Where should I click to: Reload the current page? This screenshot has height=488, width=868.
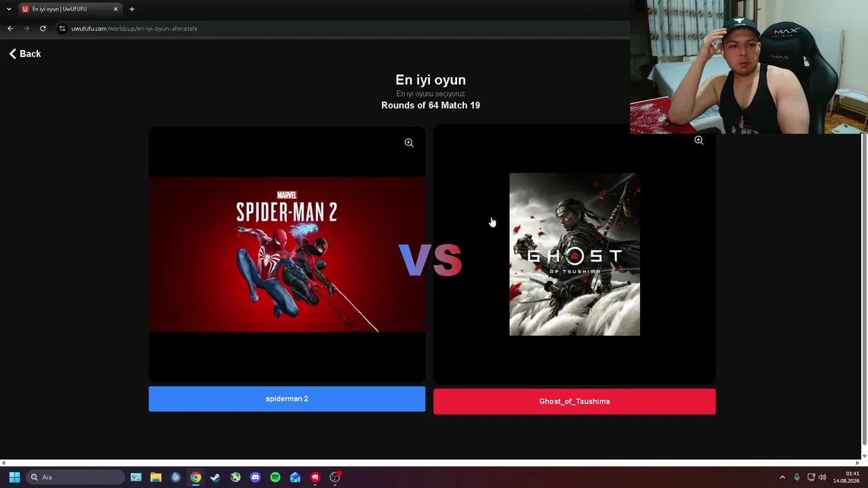43,28
